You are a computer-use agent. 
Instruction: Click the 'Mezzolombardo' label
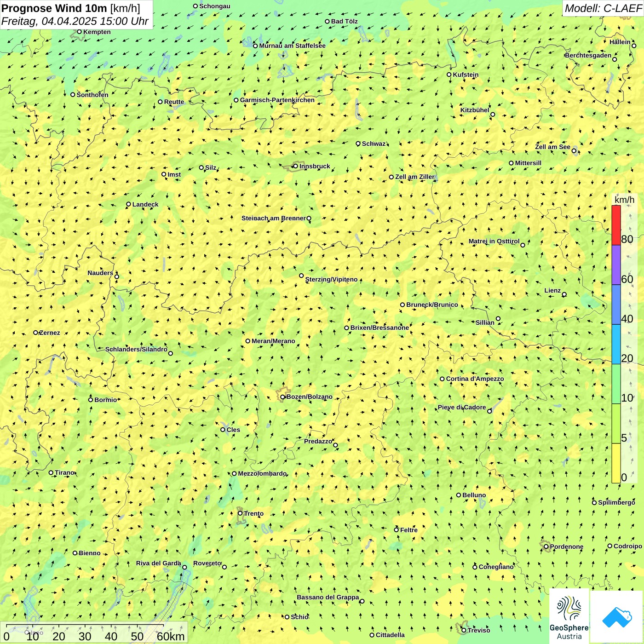pos(262,473)
